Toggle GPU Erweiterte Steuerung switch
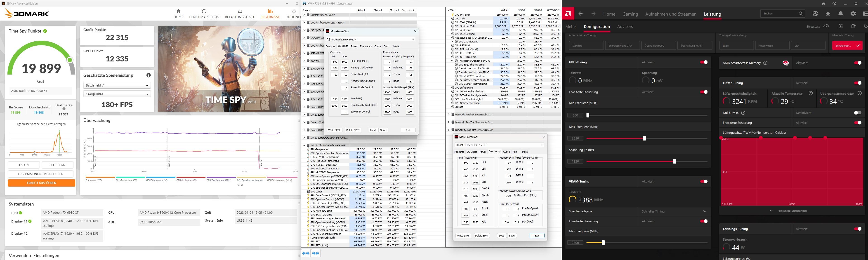The width and height of the screenshot is (868, 260). tap(704, 92)
